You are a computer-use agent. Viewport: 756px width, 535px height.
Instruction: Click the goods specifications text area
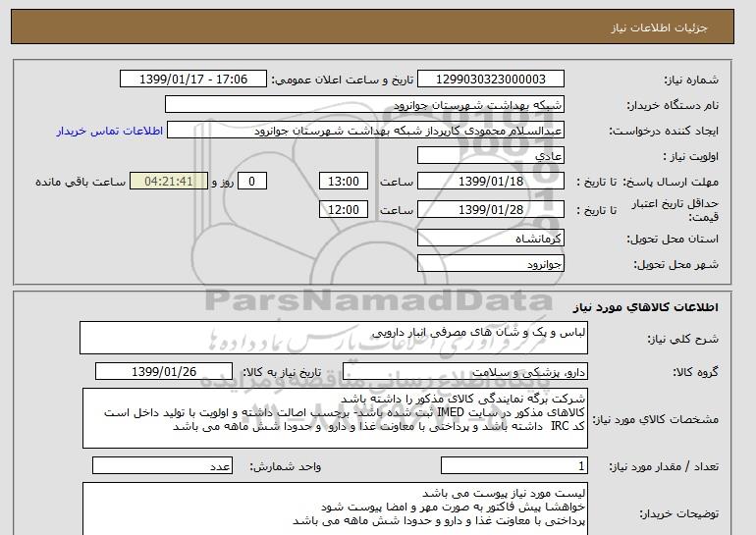point(335,418)
